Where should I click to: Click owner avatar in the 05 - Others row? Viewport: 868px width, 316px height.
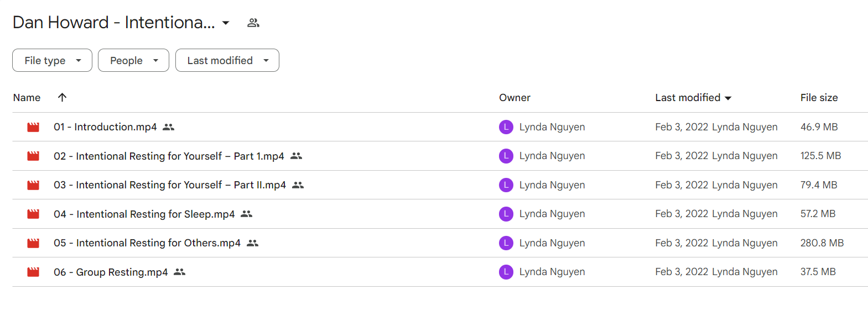(x=506, y=243)
